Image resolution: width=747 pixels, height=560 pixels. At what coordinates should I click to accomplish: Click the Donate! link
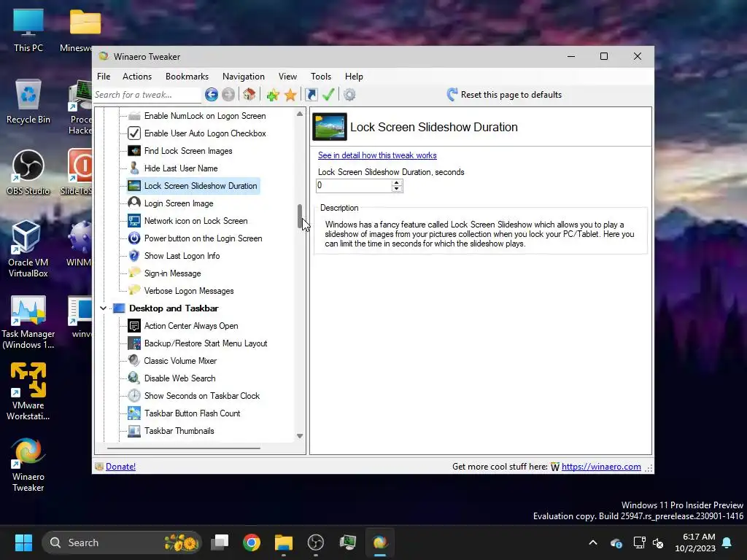pyautogui.click(x=120, y=467)
